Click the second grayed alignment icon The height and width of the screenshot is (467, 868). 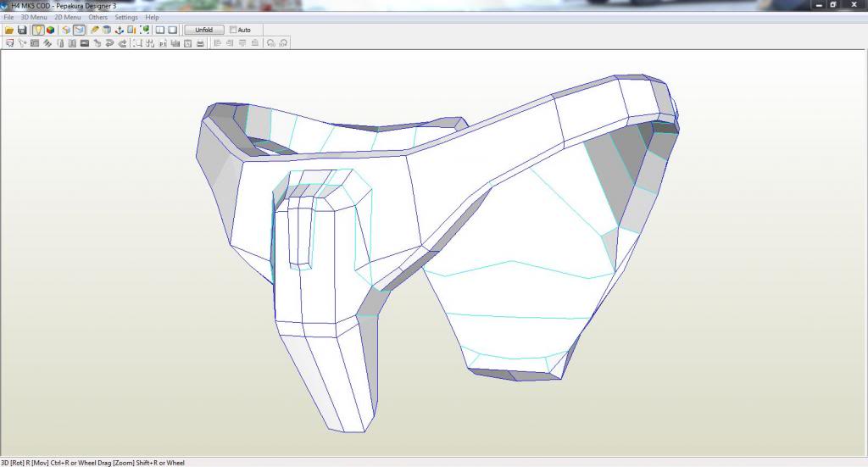point(230,43)
